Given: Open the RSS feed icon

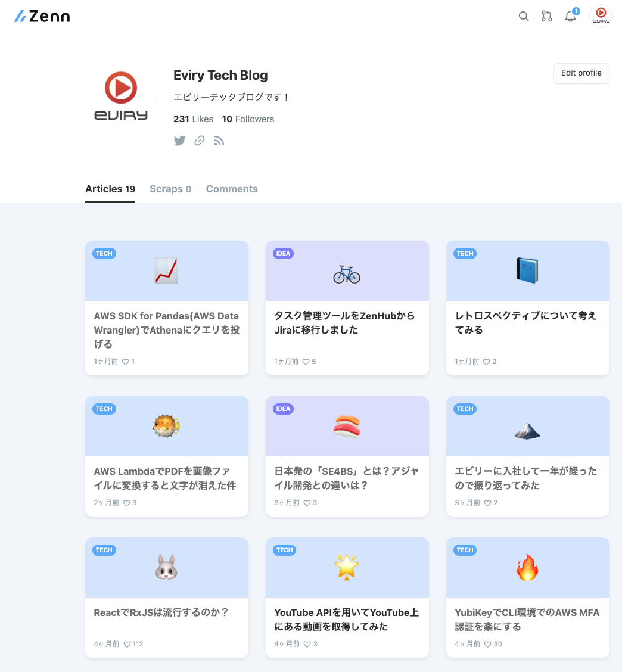Looking at the screenshot, I should coord(219,141).
